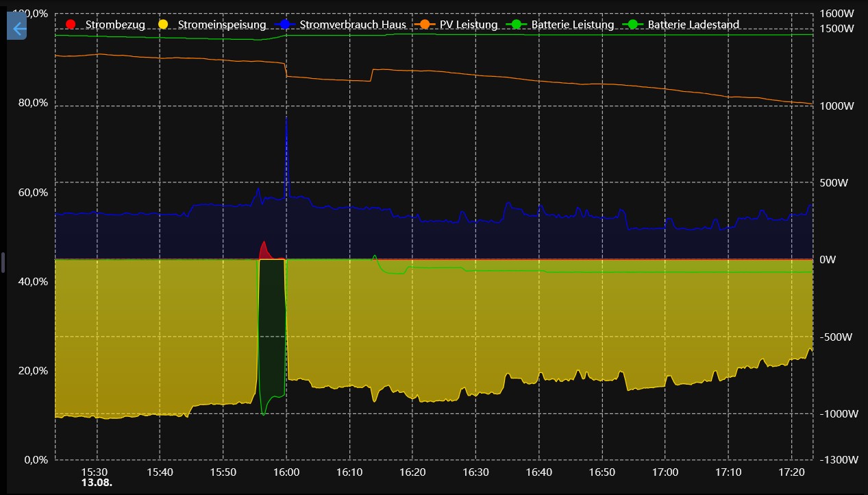The width and height of the screenshot is (868, 495).
Task: Toggle the PV Leistung legend entry
Action: tap(456, 25)
